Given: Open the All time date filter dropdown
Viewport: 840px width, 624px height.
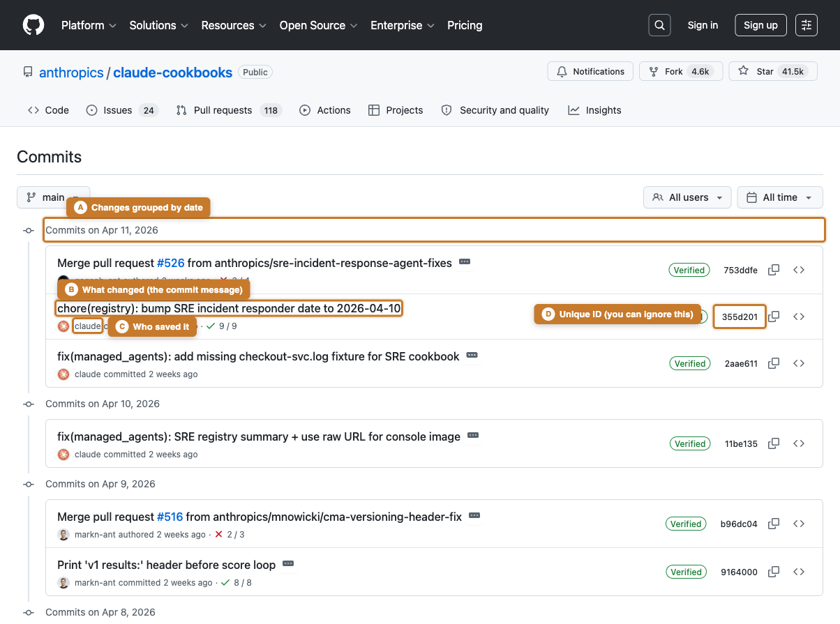Looking at the screenshot, I should point(779,197).
